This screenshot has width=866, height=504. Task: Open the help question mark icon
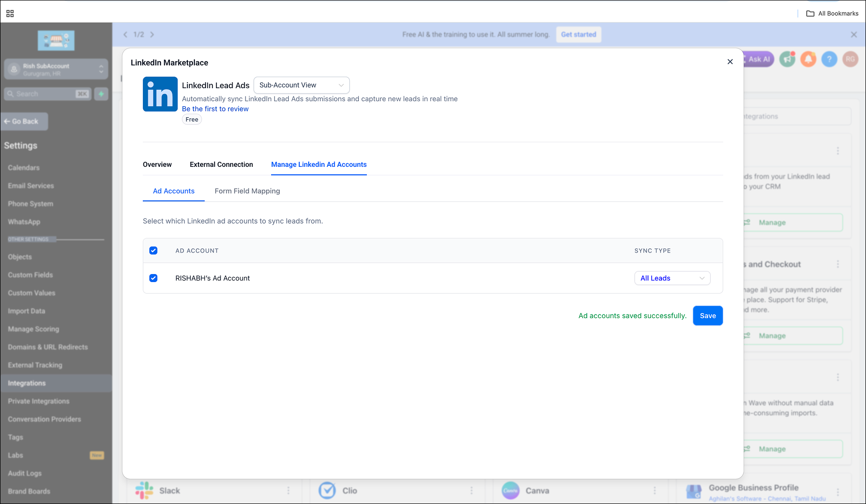(x=829, y=59)
